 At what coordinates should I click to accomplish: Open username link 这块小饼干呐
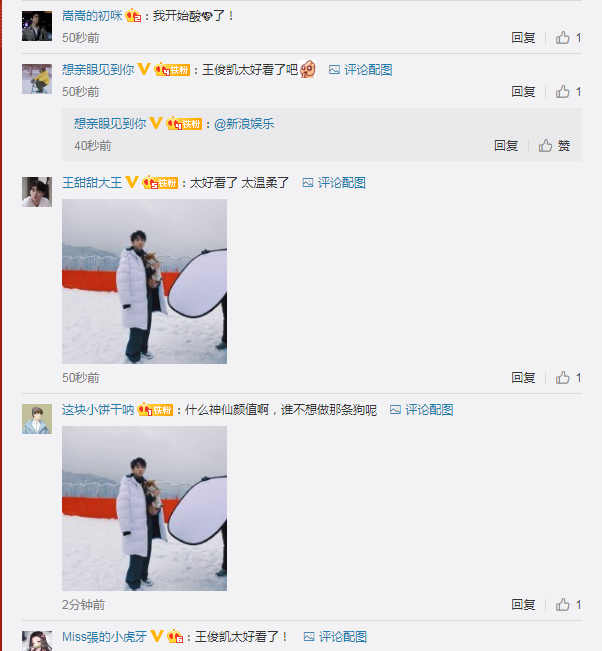point(98,410)
